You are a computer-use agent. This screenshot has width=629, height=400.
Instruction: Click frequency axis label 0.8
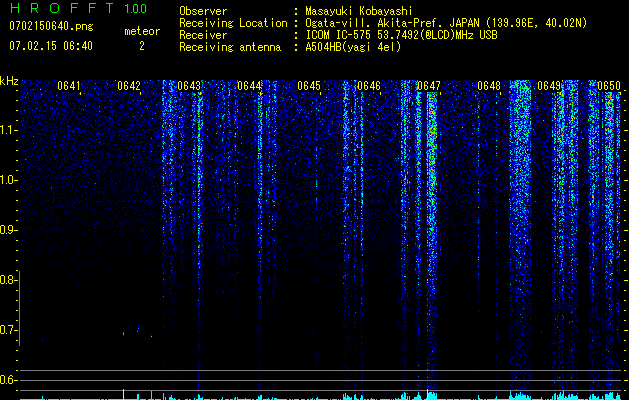click(x=8, y=280)
